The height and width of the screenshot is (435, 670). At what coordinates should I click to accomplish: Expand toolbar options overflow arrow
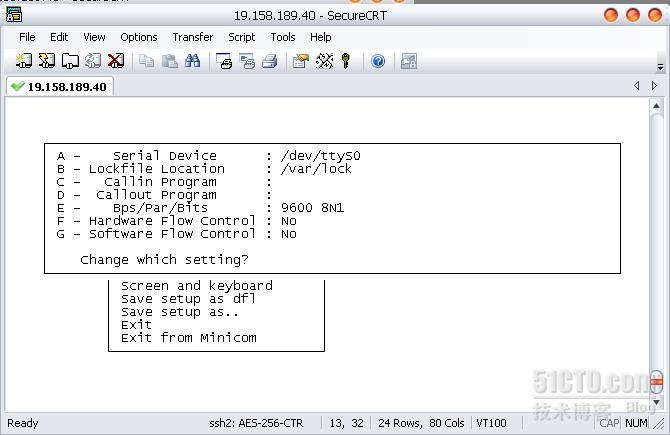(x=661, y=67)
